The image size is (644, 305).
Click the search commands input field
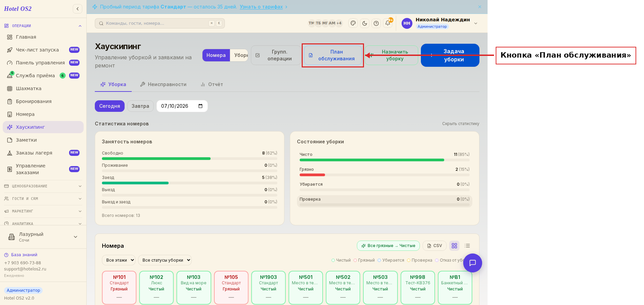click(160, 23)
